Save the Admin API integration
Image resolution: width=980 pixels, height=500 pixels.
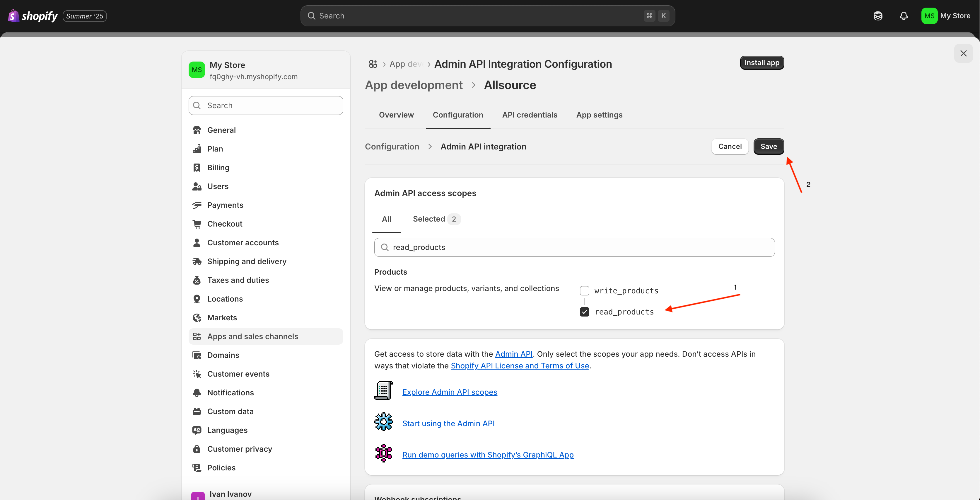point(769,147)
